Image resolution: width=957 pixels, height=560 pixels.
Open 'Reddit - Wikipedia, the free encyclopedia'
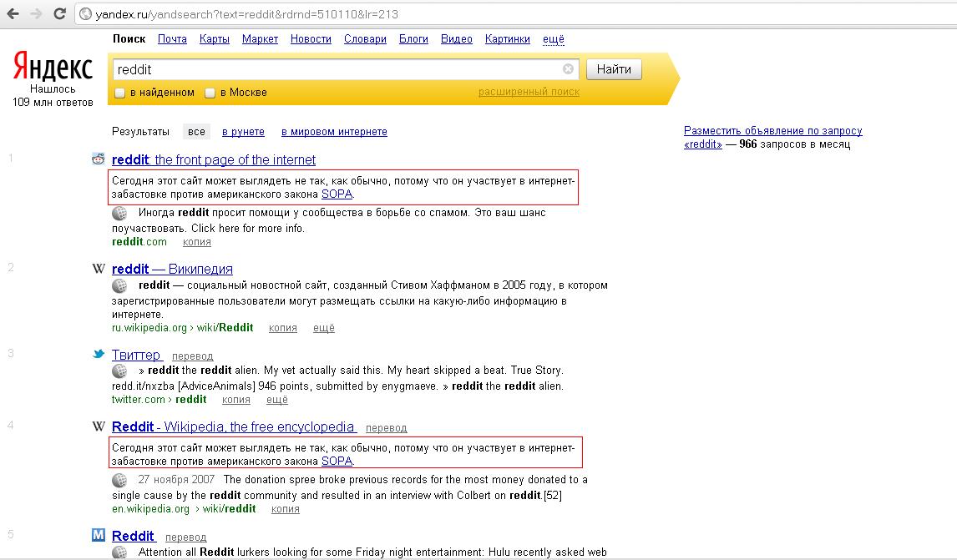click(233, 426)
